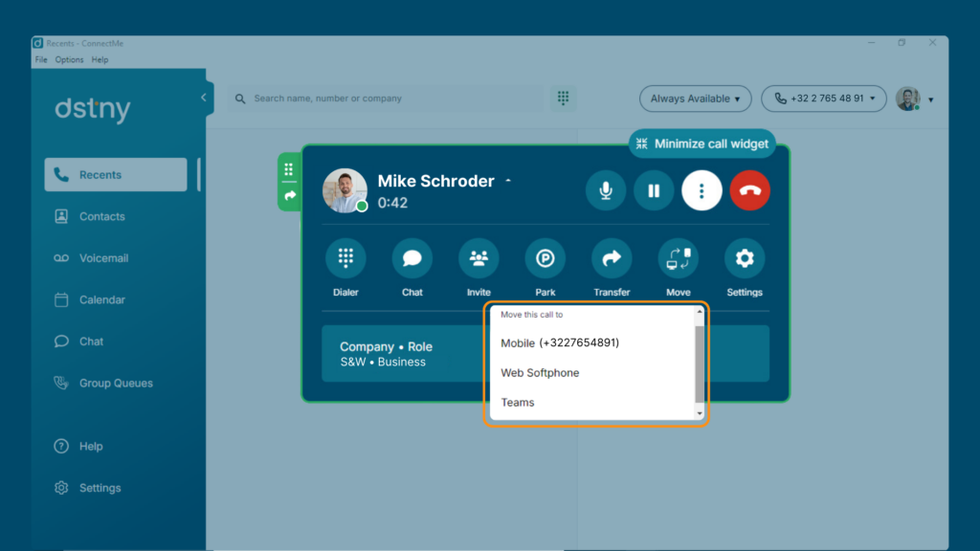Collapse the sidebar with the chevron

[x=204, y=98]
